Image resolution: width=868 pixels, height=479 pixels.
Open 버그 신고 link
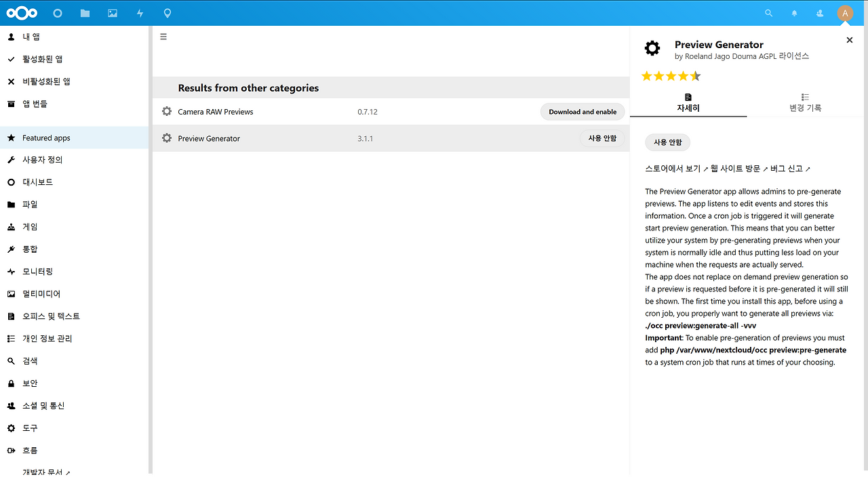coord(791,168)
